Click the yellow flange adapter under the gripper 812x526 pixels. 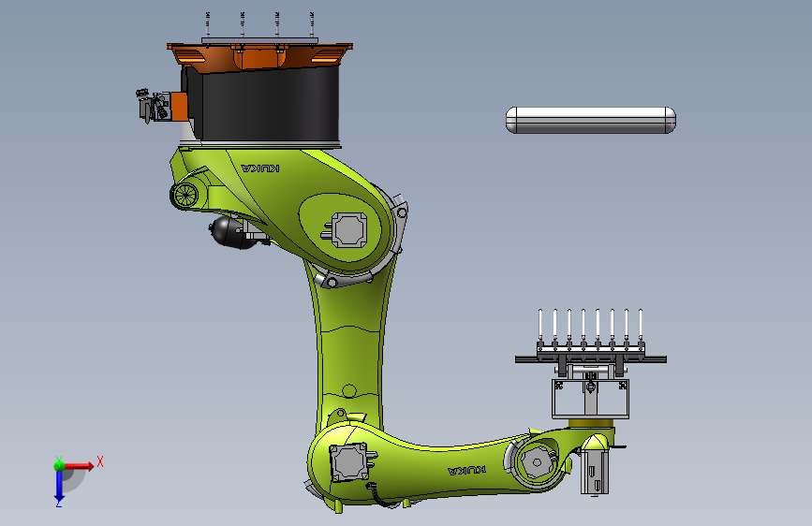point(590,423)
